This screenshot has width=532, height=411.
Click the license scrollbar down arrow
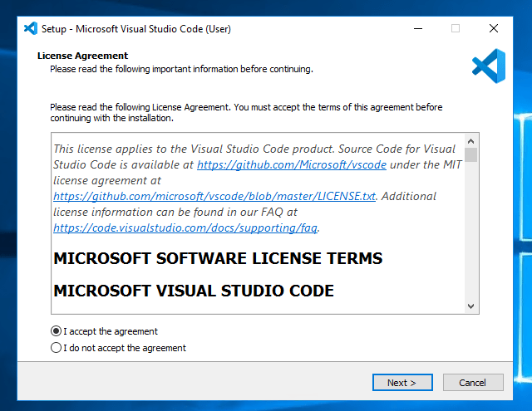click(x=470, y=306)
